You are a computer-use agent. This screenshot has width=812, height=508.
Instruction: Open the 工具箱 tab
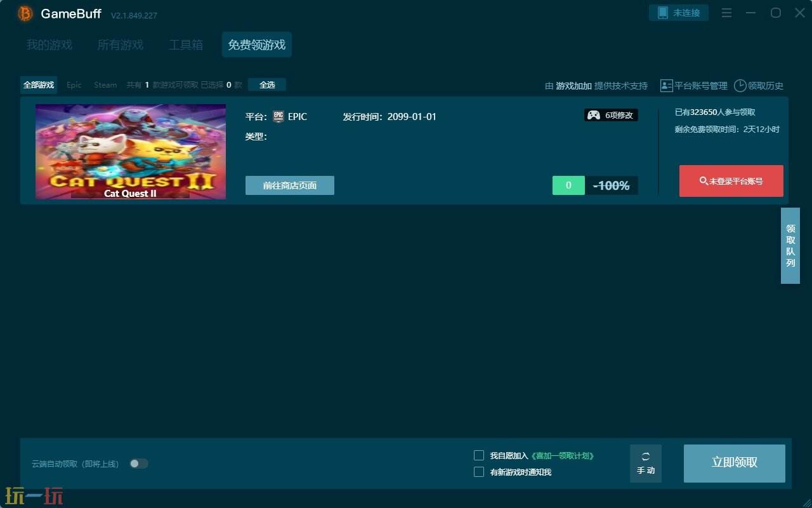pos(186,45)
